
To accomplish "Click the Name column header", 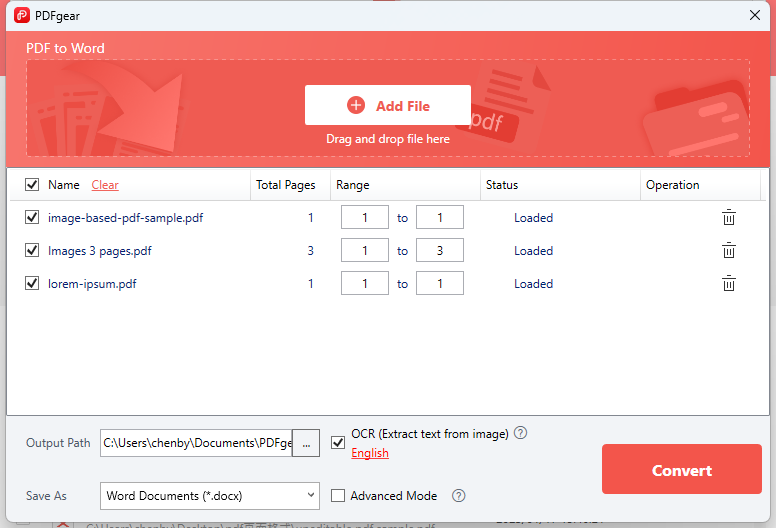I will tap(64, 185).
